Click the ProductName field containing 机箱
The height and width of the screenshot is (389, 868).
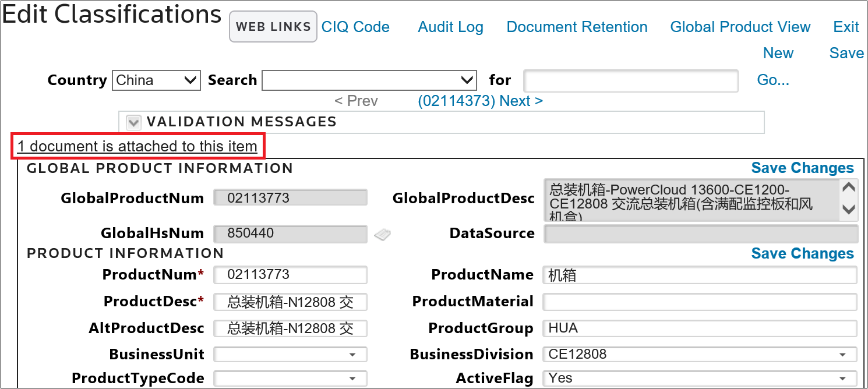pos(700,275)
